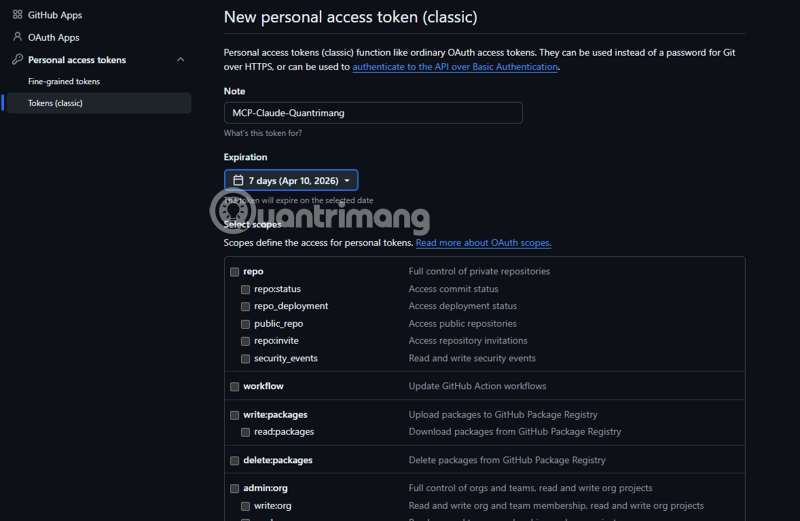Click the GitHub Apps grid icon
This screenshot has width=800, height=521.
[18, 15]
